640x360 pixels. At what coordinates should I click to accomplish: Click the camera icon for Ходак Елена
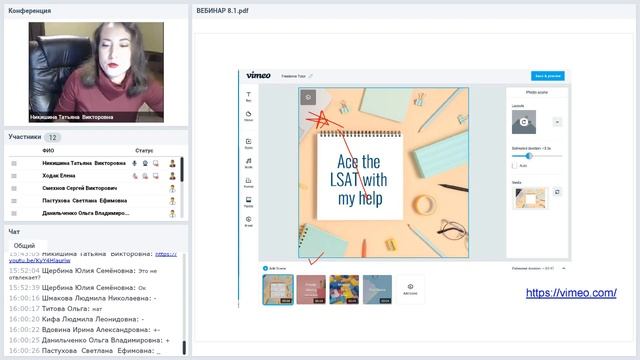pyautogui.click(x=145, y=176)
